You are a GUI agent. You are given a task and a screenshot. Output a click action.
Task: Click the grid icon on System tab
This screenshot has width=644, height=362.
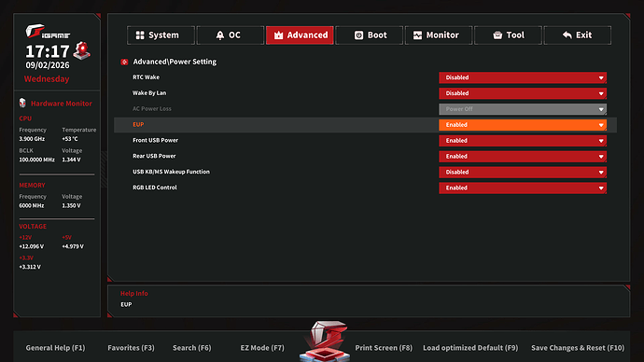click(140, 35)
